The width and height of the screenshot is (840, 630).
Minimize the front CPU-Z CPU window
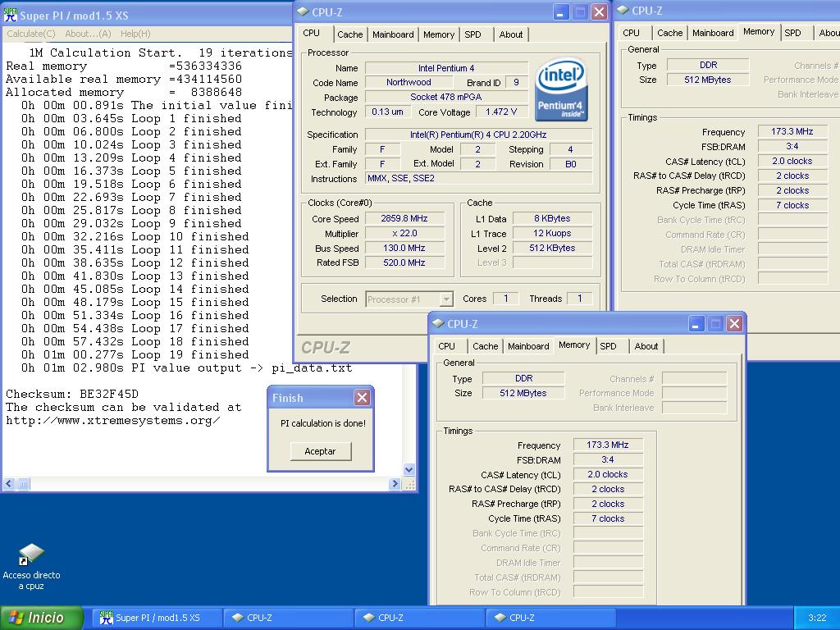(x=561, y=11)
